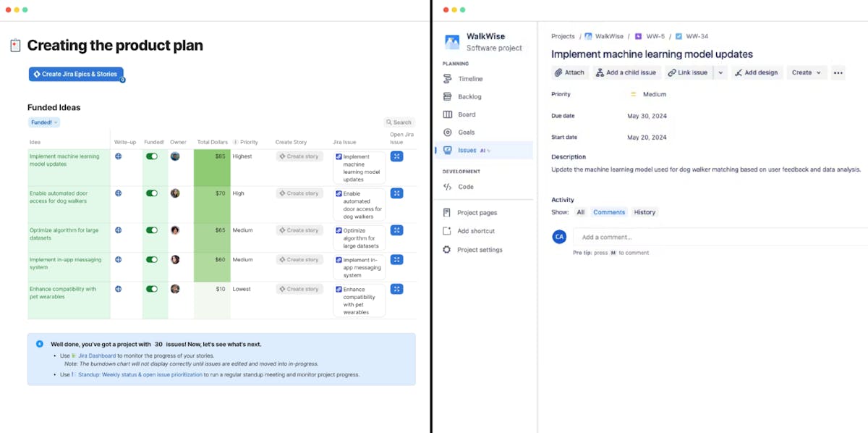Open the Funded! filter dropdown

(43, 122)
